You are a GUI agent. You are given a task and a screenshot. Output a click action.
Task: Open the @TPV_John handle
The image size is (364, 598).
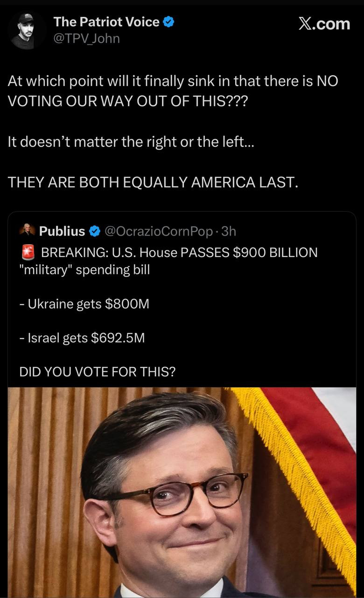pos(86,38)
